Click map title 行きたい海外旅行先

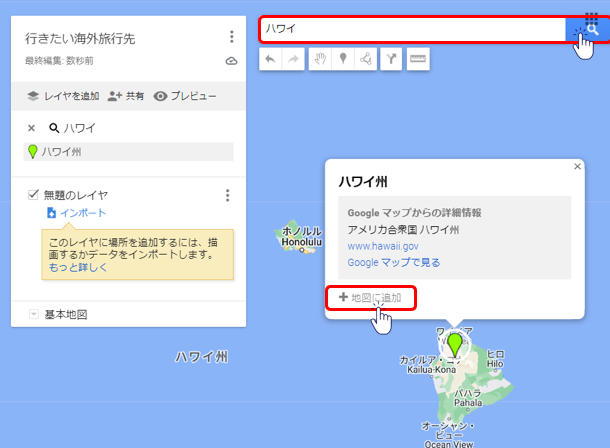80,38
